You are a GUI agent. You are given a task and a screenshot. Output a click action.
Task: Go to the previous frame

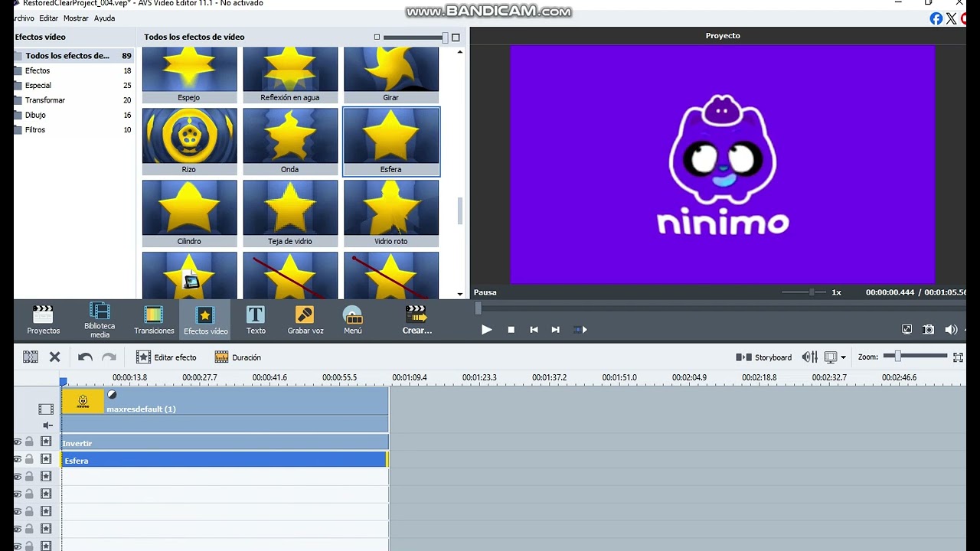pyautogui.click(x=534, y=330)
